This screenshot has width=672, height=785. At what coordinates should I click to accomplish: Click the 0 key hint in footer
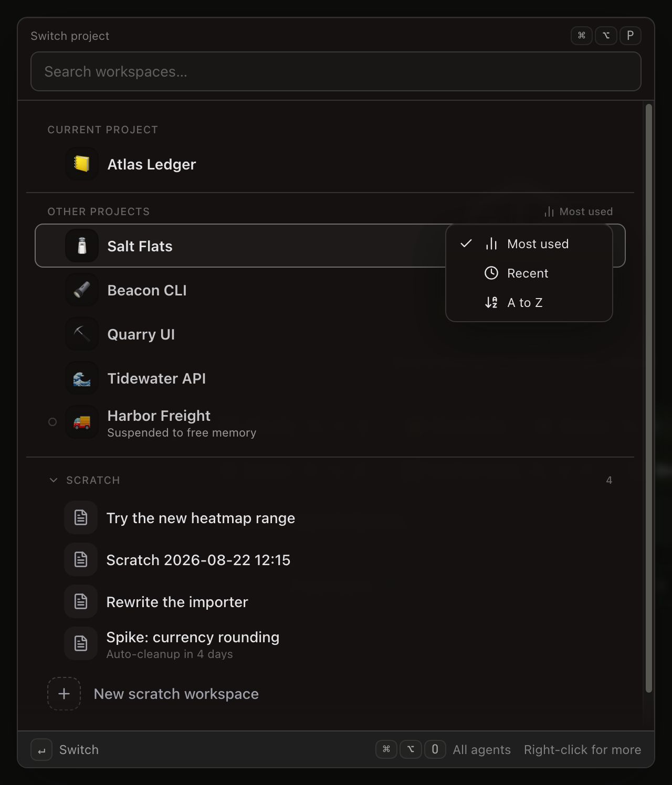point(435,749)
